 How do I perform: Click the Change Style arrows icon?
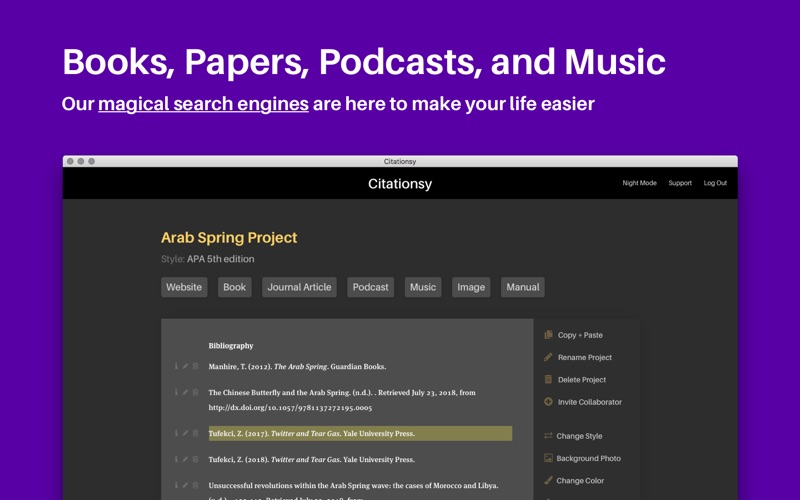click(548, 436)
